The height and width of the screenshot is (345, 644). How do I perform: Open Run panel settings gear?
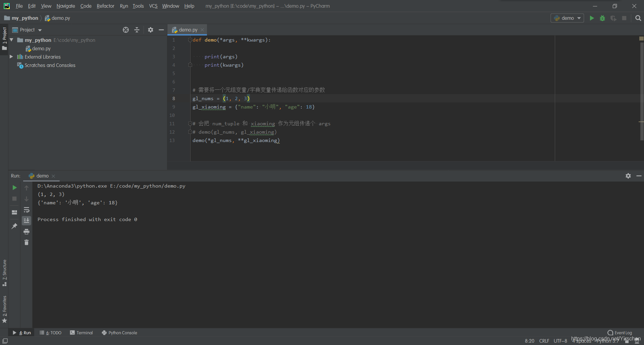point(628,176)
